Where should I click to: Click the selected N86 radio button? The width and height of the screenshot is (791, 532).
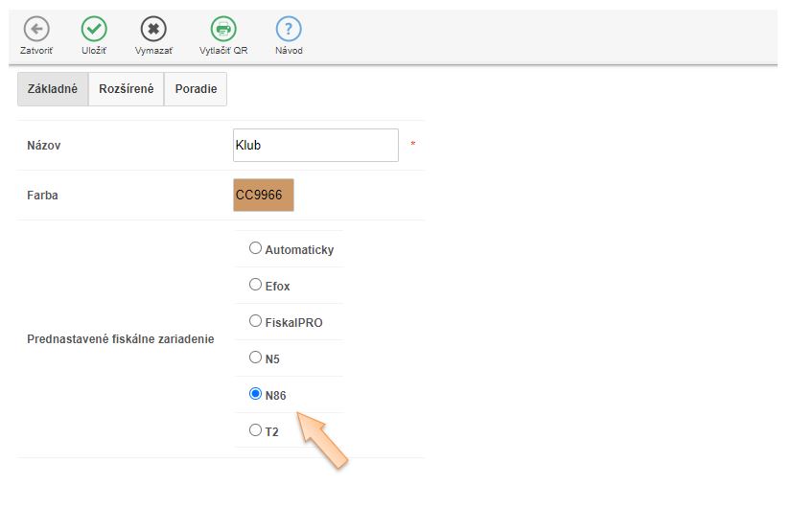(x=255, y=394)
